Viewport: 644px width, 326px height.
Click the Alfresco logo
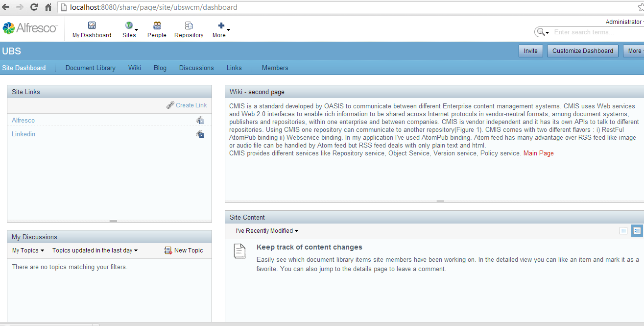click(x=30, y=28)
